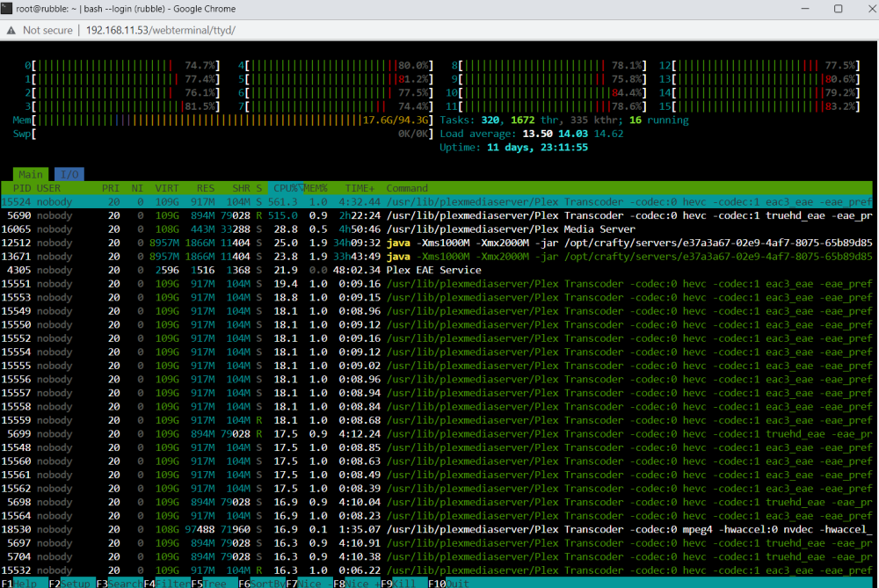Sort by the RES column header
879x588 pixels.
pos(206,188)
